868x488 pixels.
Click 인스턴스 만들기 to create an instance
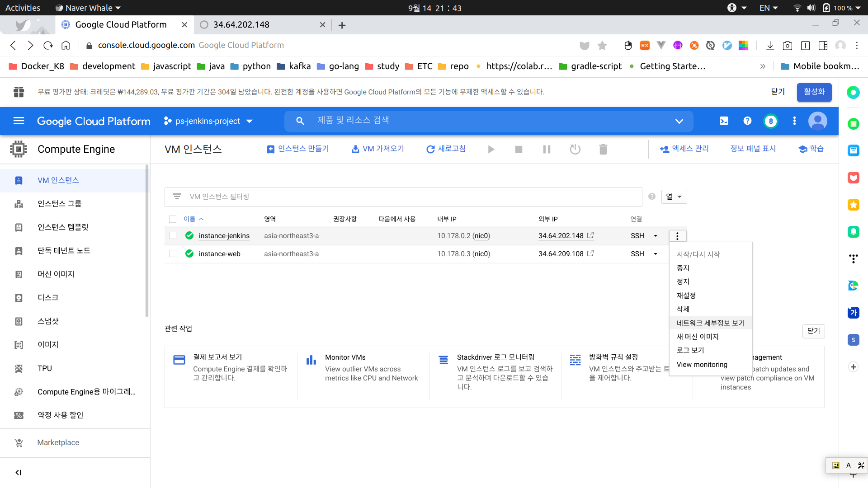tap(298, 149)
